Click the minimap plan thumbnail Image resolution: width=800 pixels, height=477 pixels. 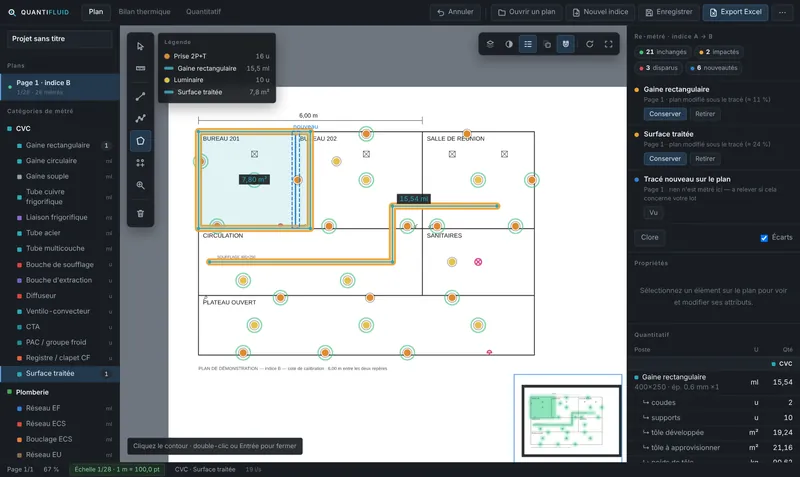point(571,421)
